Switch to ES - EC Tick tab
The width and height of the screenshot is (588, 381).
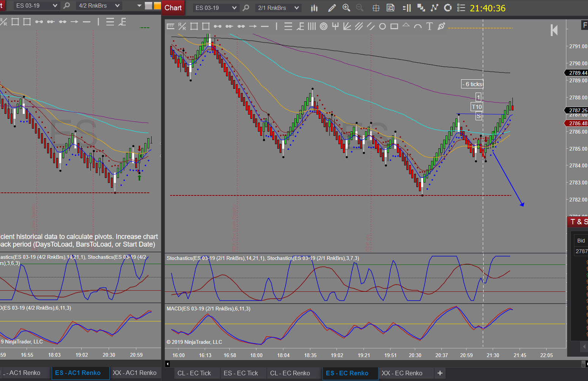click(x=241, y=373)
